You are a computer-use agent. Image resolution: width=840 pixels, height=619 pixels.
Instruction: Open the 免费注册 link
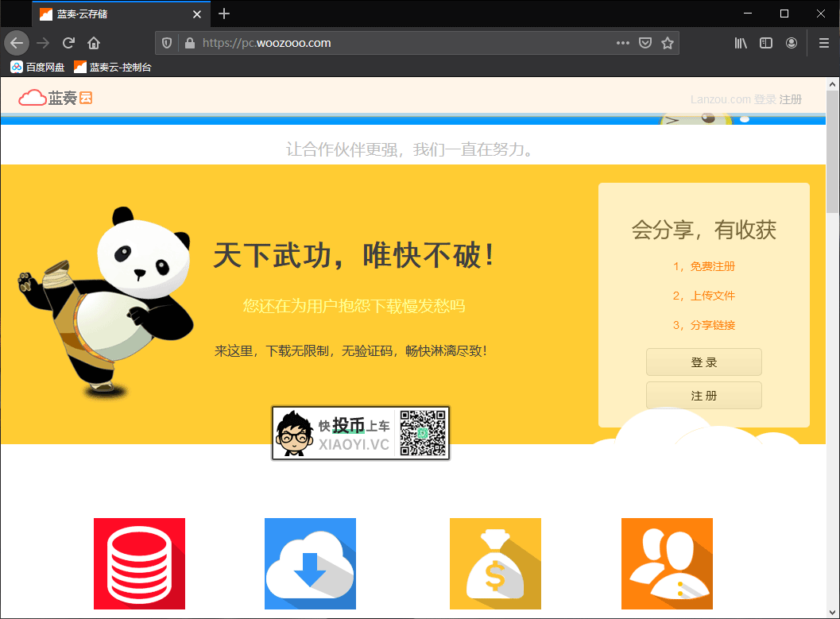pos(712,266)
